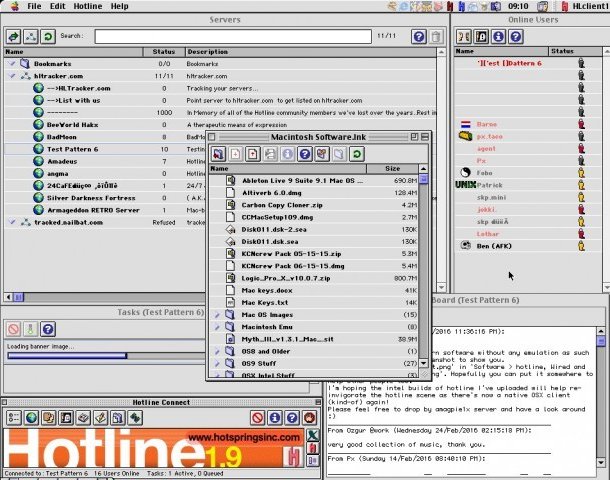610x480 pixels.
Task: Select user Patrick in Online Users
Action: tap(528, 185)
